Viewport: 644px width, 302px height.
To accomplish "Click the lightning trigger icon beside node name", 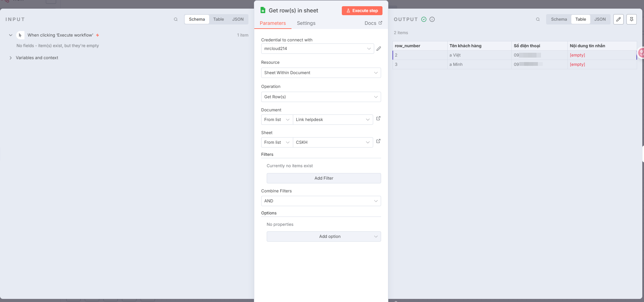I will point(98,35).
